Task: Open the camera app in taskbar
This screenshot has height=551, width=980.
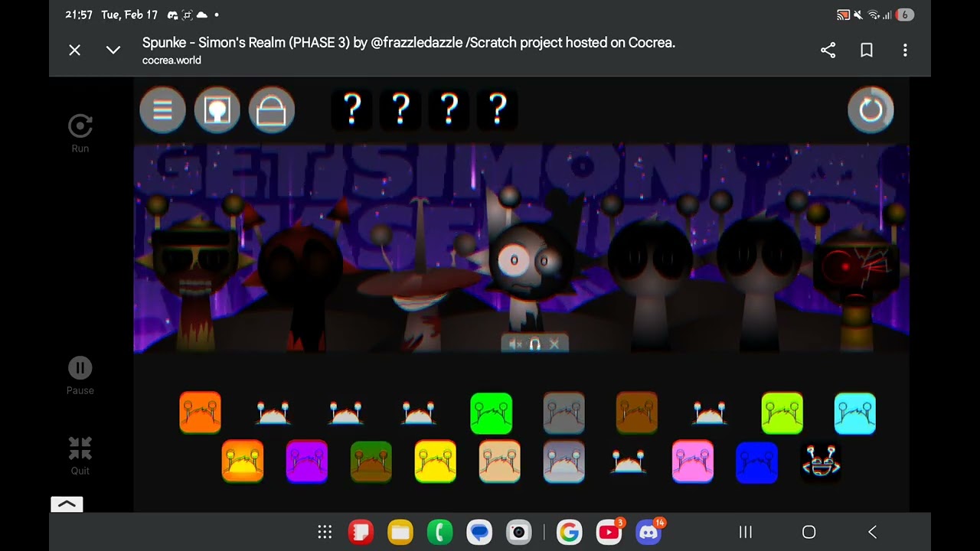Action: coord(518,532)
